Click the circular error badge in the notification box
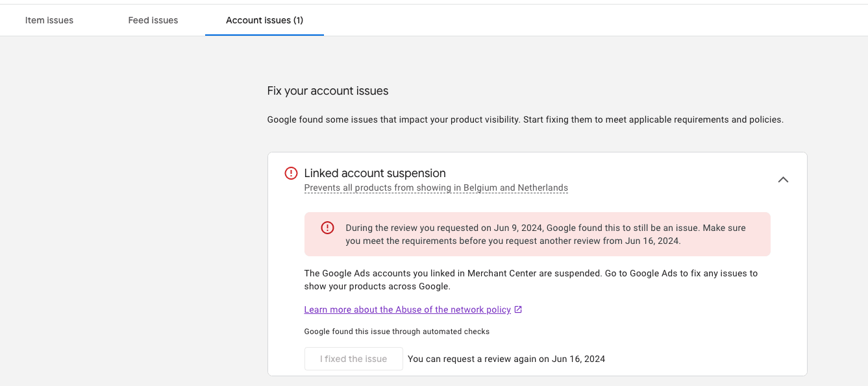The height and width of the screenshot is (386, 868). point(327,228)
